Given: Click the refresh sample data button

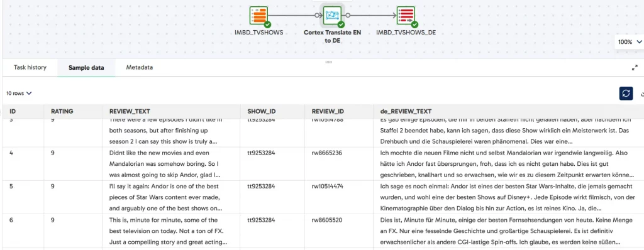Looking at the screenshot, I should [626, 94].
